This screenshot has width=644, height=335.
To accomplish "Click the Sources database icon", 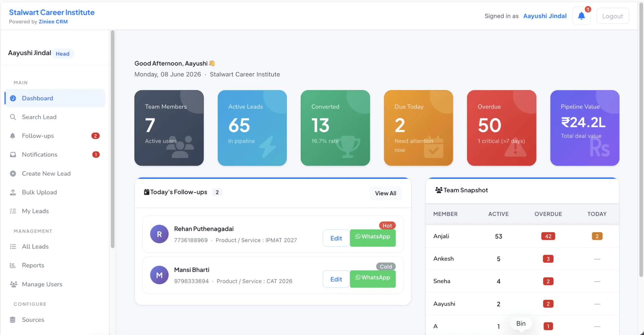I will pyautogui.click(x=13, y=320).
